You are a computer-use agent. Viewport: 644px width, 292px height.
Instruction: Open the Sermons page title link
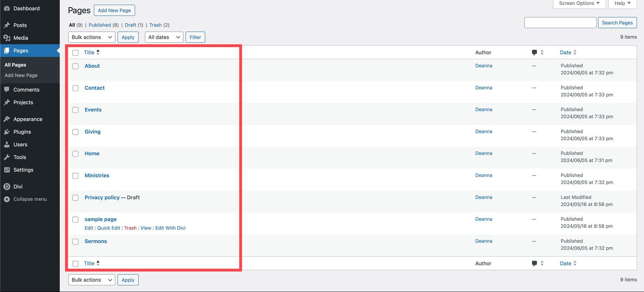tap(96, 241)
